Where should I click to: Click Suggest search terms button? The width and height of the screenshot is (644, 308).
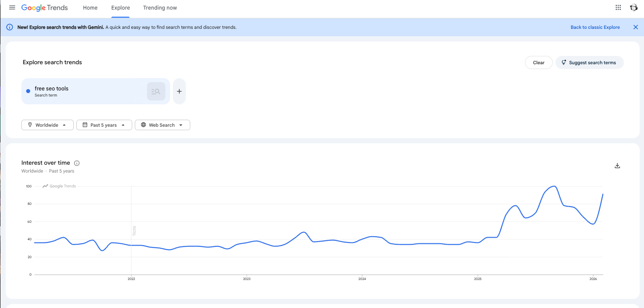point(589,62)
